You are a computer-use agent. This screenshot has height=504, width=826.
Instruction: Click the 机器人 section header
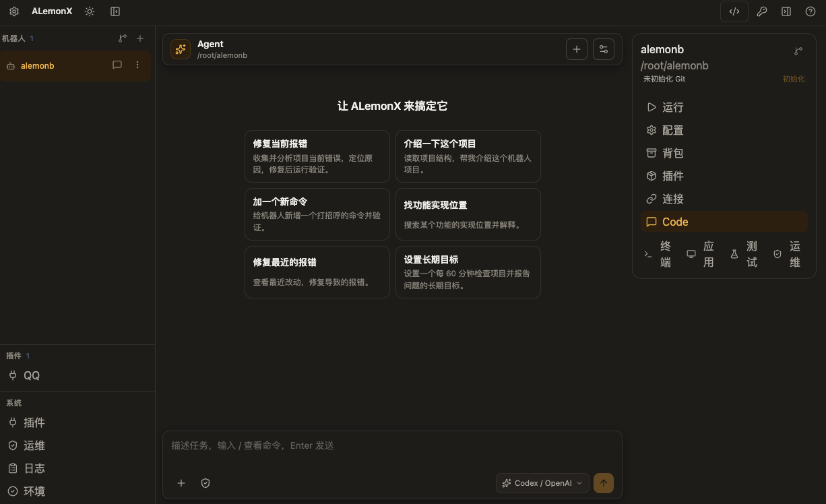[13, 38]
